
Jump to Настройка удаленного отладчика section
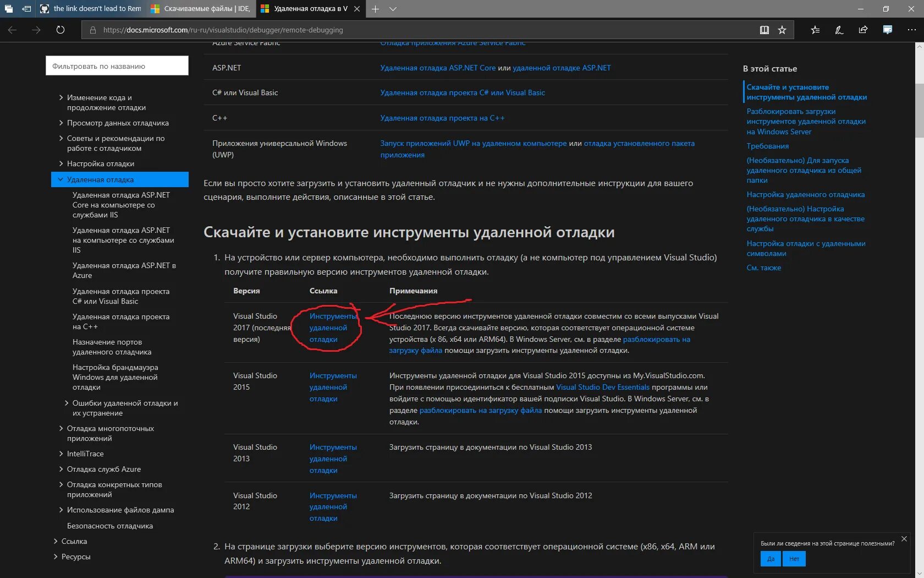[805, 194]
